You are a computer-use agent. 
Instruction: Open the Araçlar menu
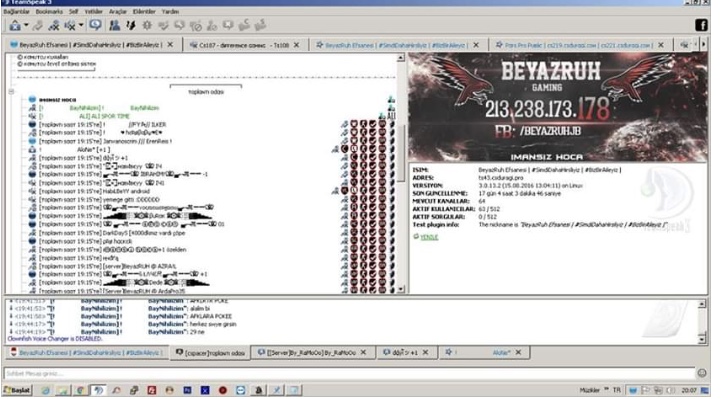(118, 12)
